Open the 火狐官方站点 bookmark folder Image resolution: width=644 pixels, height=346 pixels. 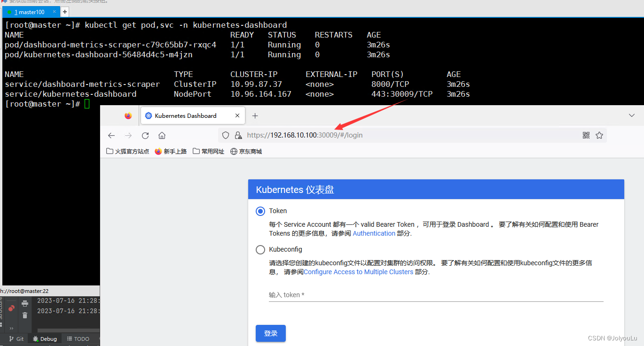pos(128,151)
